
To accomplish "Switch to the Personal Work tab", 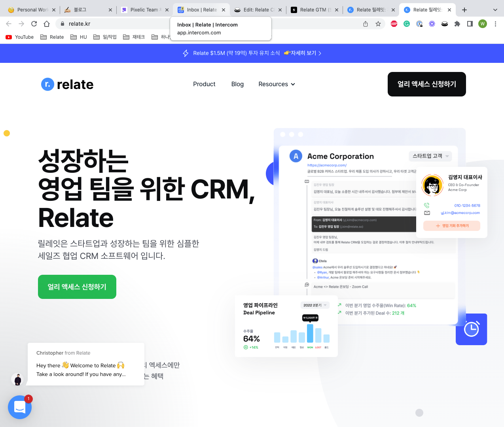I will point(32,9).
